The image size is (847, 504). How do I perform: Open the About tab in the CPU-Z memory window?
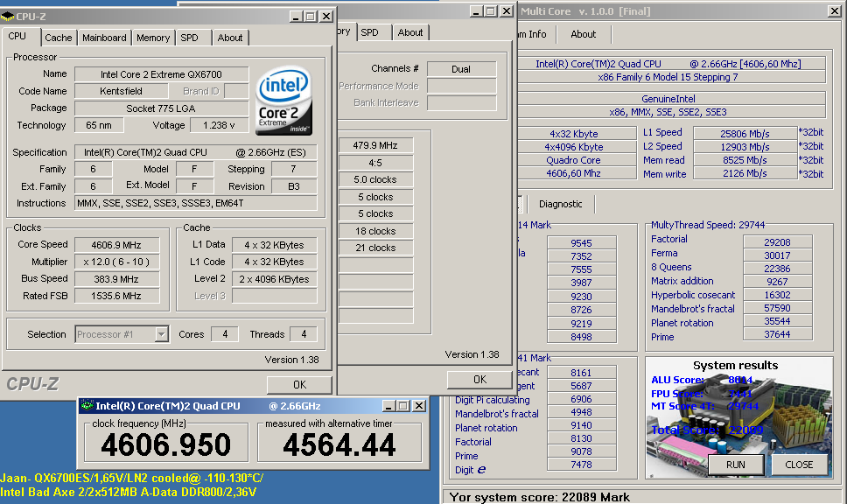(x=410, y=32)
